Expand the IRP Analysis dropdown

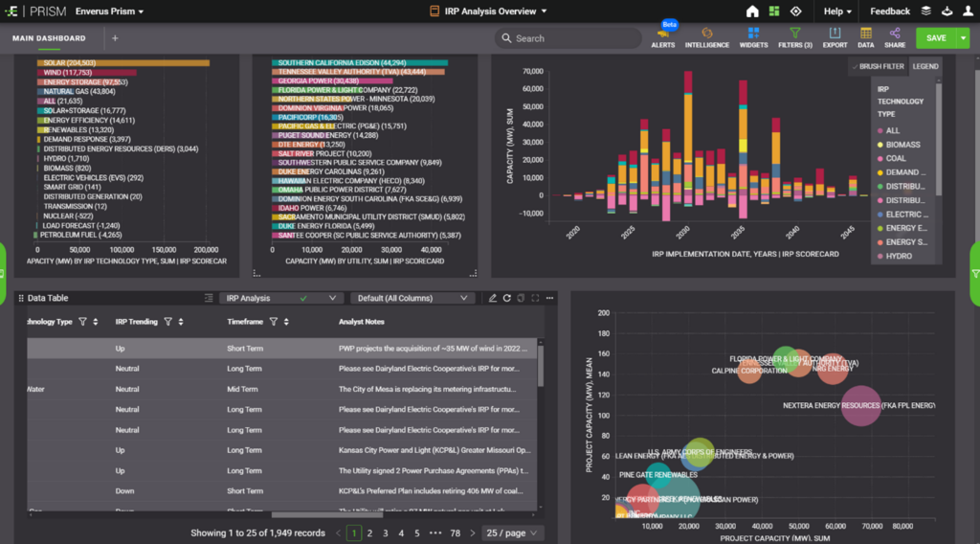tap(280, 298)
